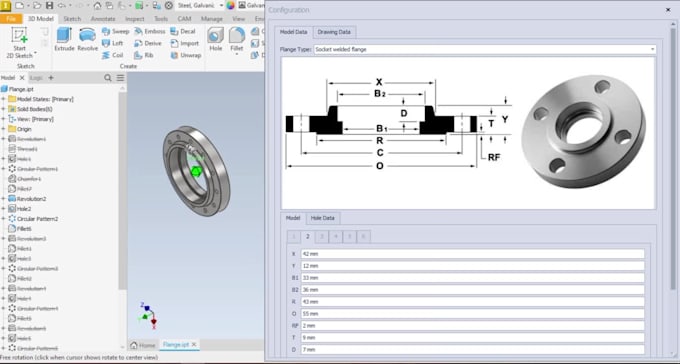Switch to the Sketch ribbon tab
680x364 pixels.
click(x=72, y=19)
